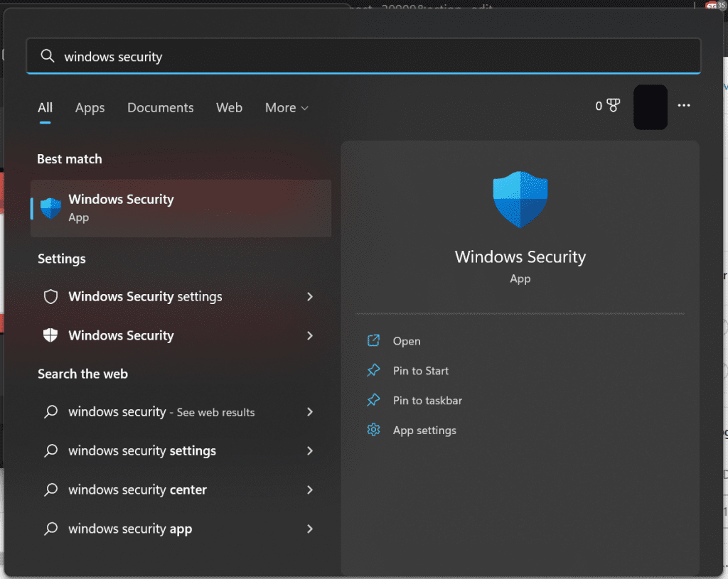
Task: Click the Windows logo icon next to Windows Security
Action: pyautogui.click(x=50, y=335)
